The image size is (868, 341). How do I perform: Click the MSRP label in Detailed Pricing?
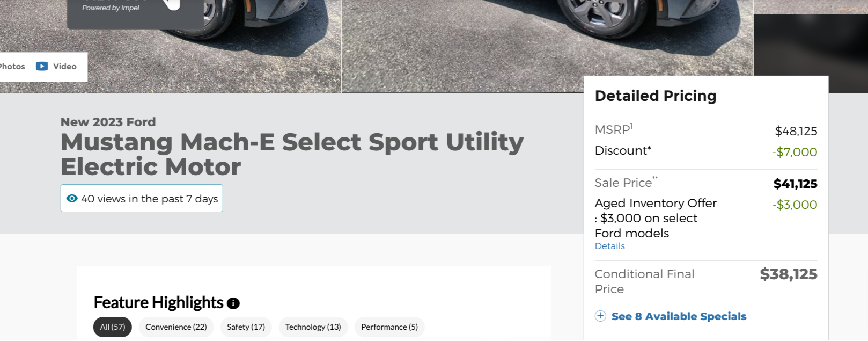coord(613,130)
